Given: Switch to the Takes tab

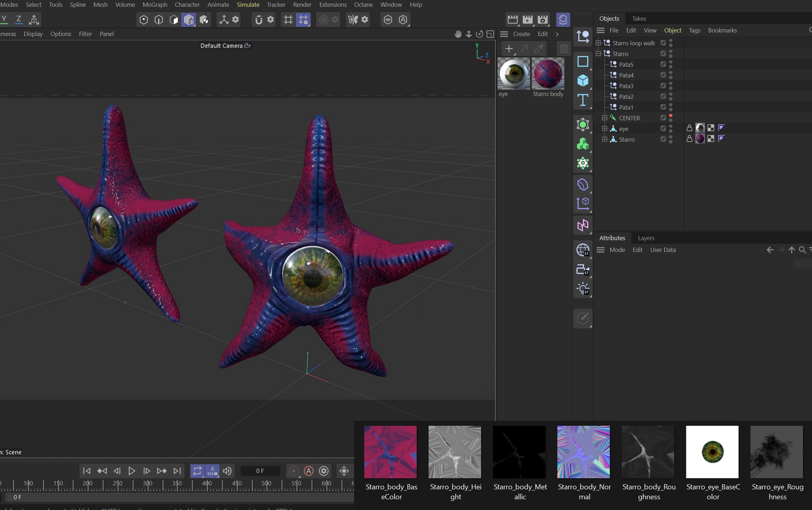Looking at the screenshot, I should 639,18.
